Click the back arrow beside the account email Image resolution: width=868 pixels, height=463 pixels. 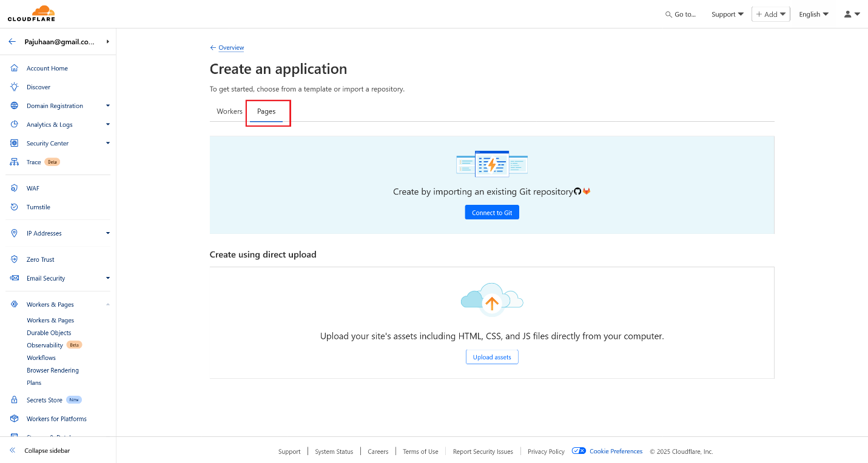pyautogui.click(x=12, y=42)
